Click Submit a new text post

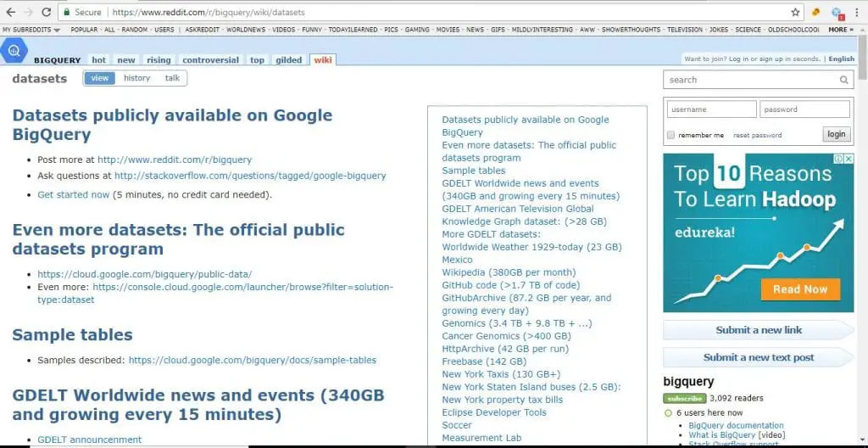pyautogui.click(x=759, y=357)
